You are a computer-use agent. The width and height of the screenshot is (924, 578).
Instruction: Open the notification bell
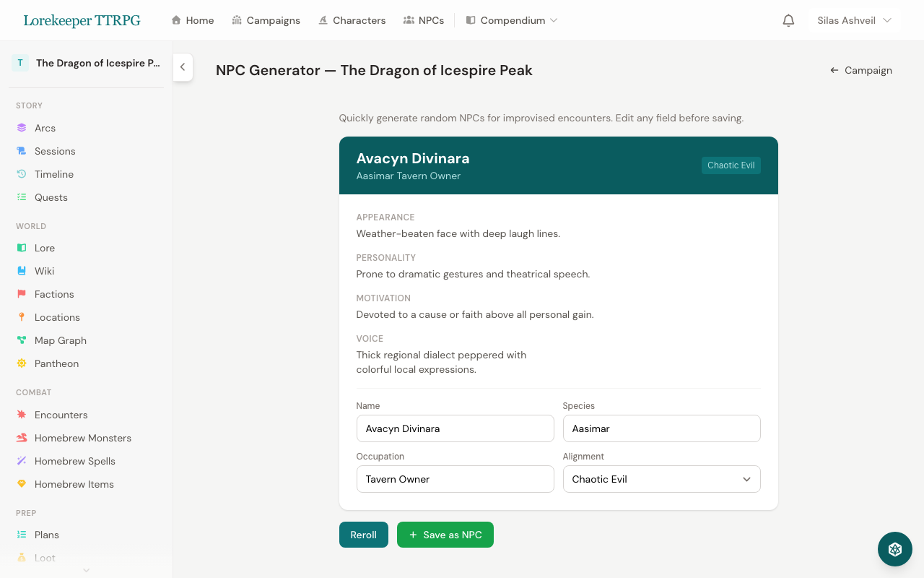click(788, 20)
